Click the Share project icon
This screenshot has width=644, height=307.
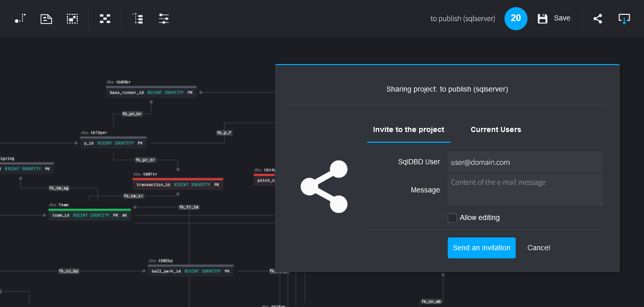597,18
